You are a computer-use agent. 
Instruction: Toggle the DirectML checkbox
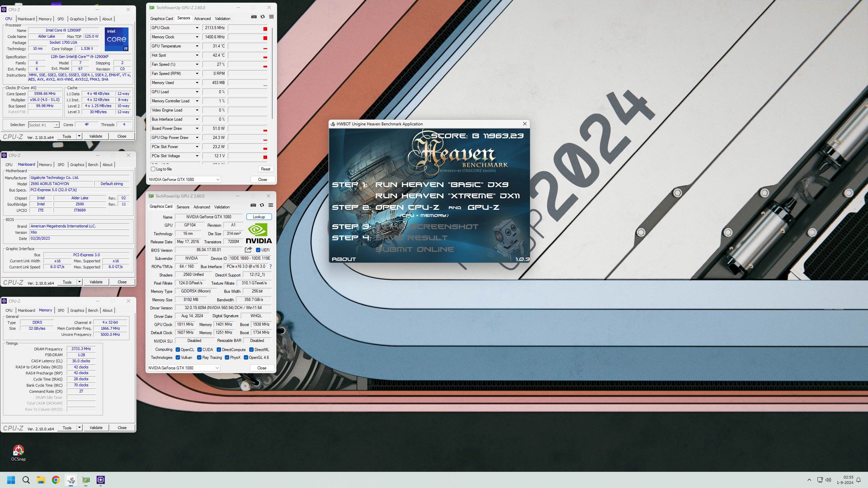tap(252, 350)
